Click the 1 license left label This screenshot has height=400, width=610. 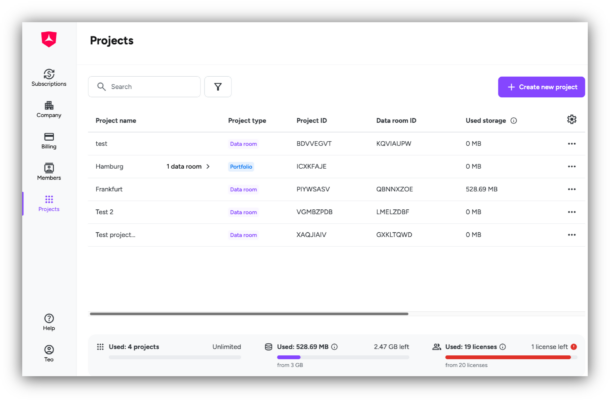[x=549, y=347]
